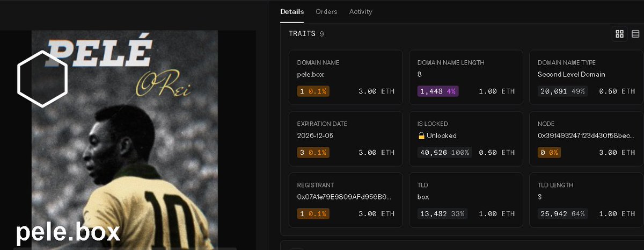Click the Domain Name trait card

click(x=346, y=77)
